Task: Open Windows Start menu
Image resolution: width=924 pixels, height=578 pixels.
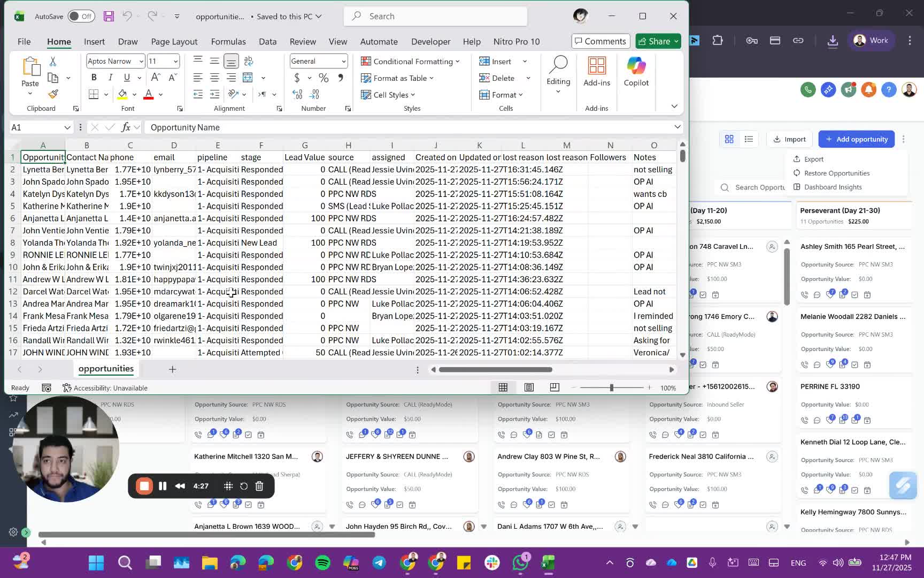Action: pyautogui.click(x=96, y=562)
